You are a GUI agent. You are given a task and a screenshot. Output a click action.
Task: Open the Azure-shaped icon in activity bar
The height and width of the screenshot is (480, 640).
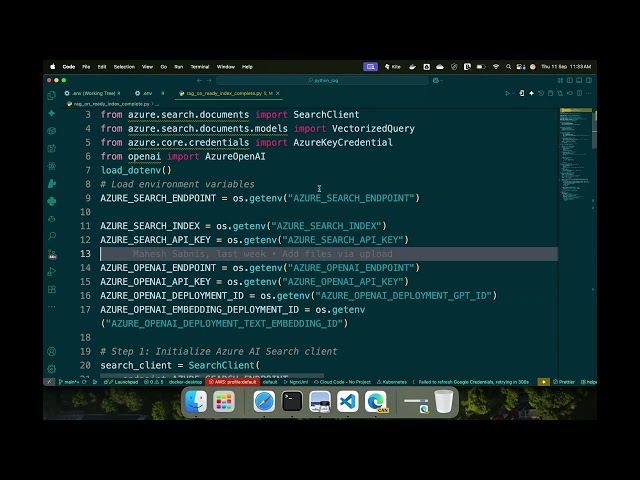click(52, 184)
